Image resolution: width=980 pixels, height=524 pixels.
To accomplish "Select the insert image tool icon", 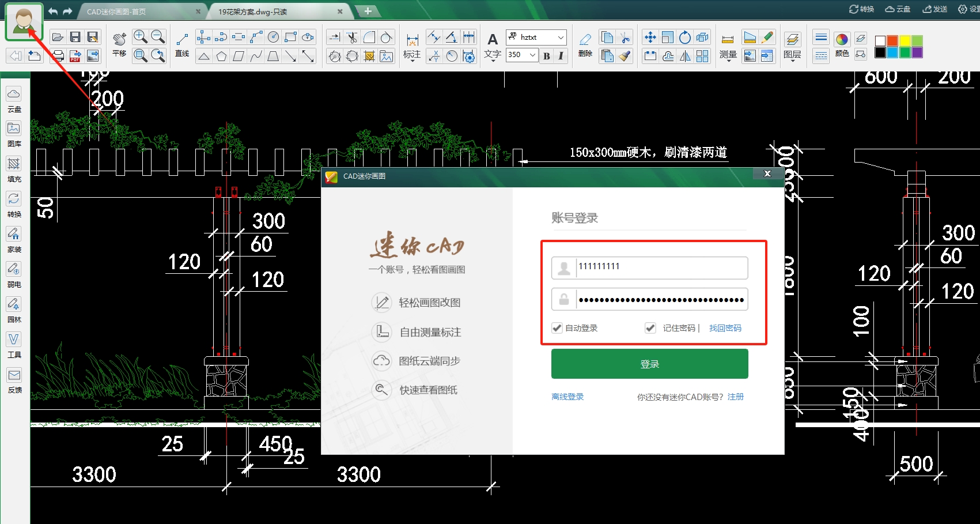I will [387, 56].
